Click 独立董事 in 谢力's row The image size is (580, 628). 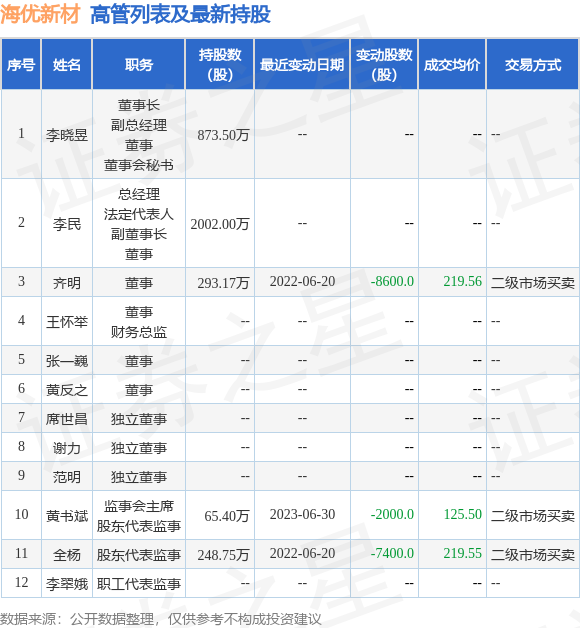139,448
